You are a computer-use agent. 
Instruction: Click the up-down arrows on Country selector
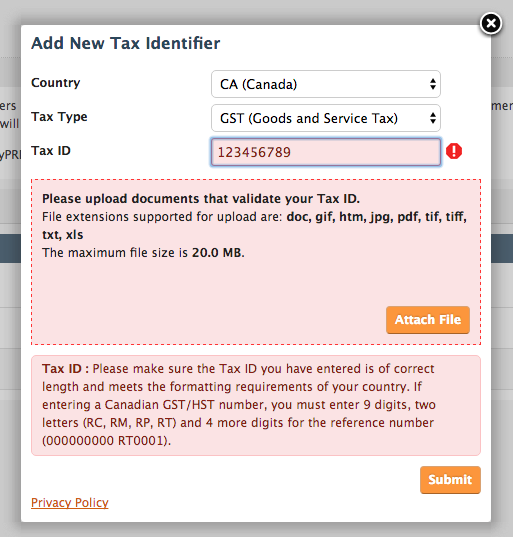click(433, 84)
